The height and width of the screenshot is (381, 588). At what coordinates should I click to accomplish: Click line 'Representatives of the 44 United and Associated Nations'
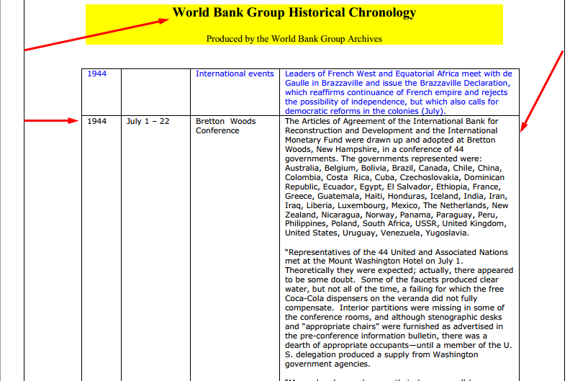[397, 252]
